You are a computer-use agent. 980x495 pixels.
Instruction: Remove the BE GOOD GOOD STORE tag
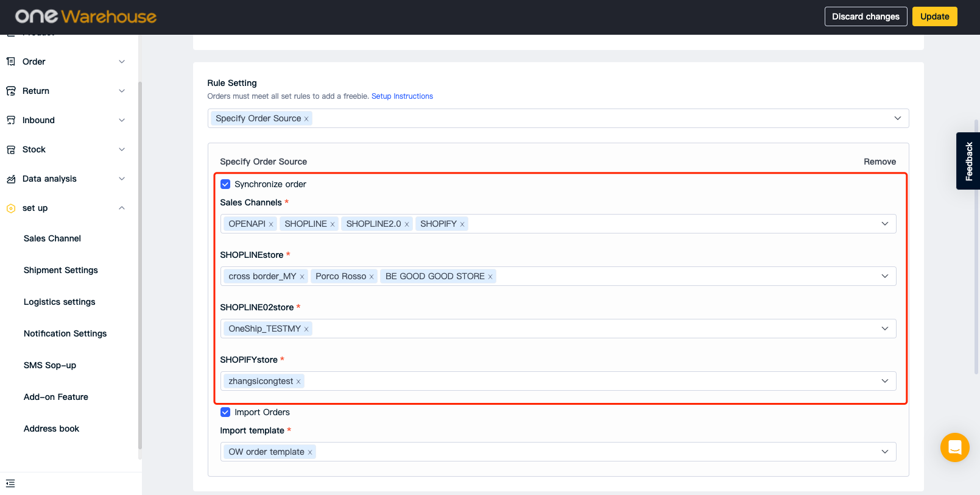tap(490, 277)
